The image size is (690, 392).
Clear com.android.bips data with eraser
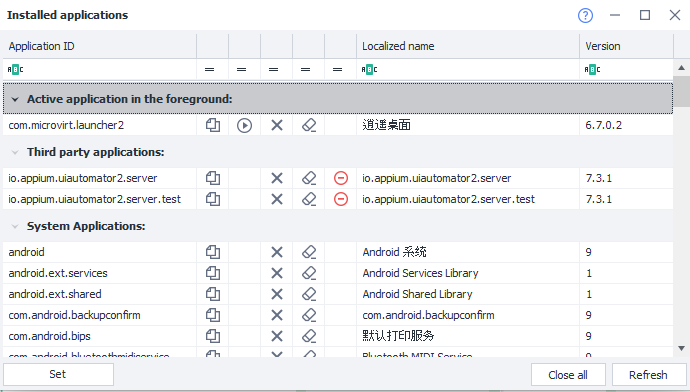point(309,336)
